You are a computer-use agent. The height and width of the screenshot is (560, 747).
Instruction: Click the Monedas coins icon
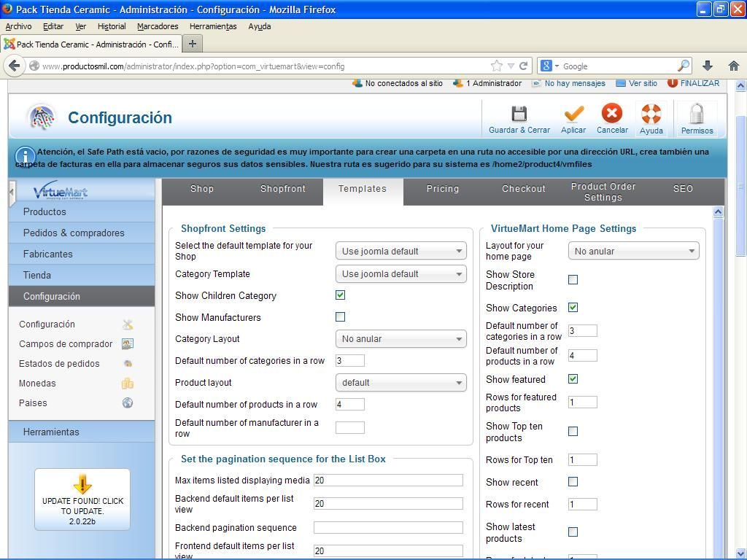click(128, 384)
